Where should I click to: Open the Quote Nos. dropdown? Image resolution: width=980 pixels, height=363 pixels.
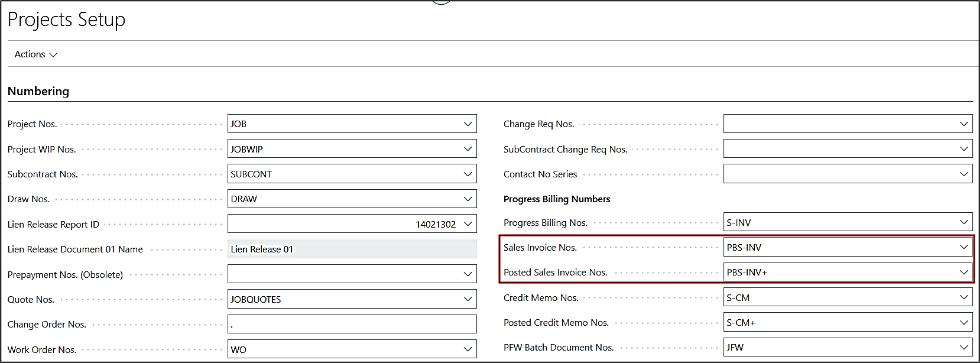(x=468, y=299)
